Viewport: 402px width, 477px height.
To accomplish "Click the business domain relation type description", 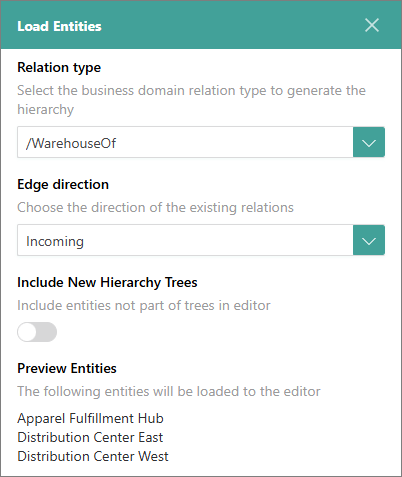I will [x=192, y=100].
